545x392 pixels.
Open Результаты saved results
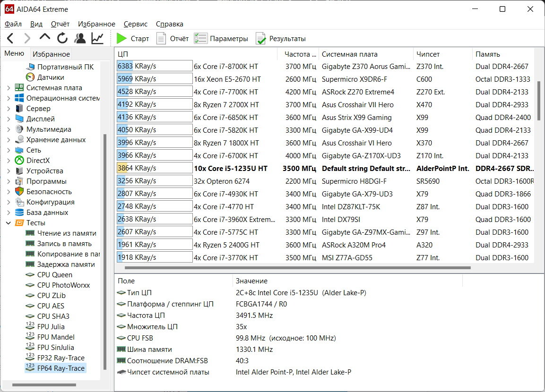tap(281, 39)
